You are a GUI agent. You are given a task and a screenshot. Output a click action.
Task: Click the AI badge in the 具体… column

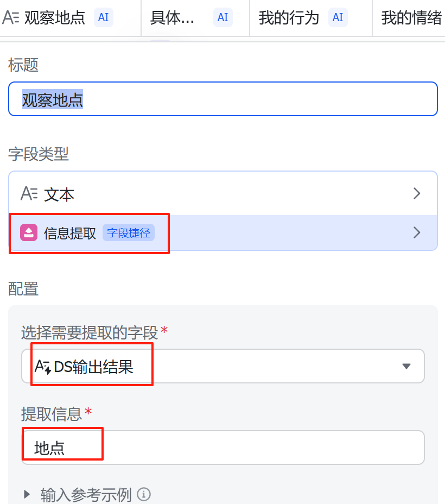coord(223,17)
